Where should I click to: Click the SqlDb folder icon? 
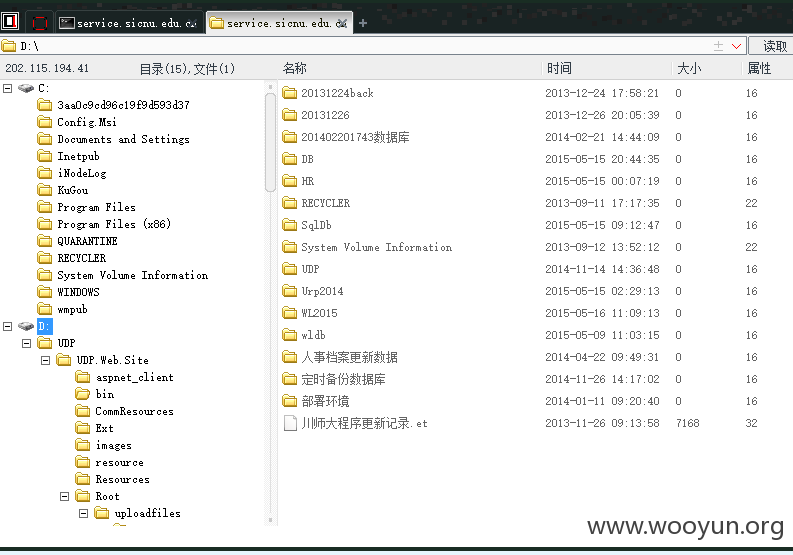[x=290, y=225]
